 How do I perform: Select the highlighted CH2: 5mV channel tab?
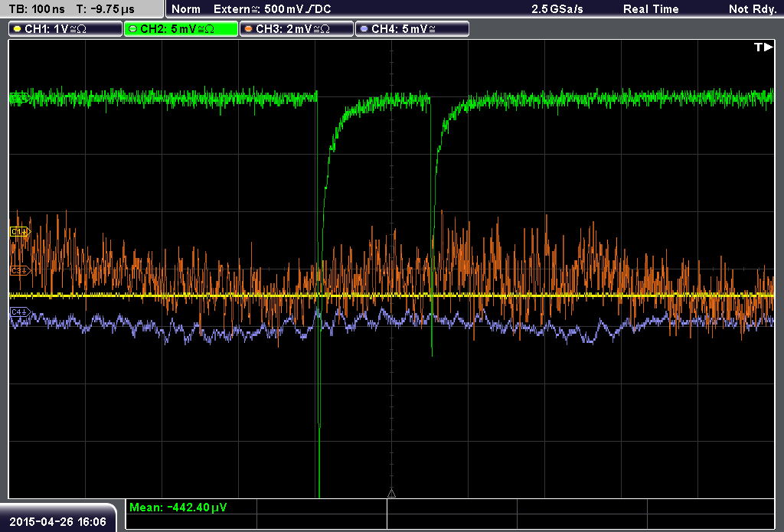click(181, 29)
